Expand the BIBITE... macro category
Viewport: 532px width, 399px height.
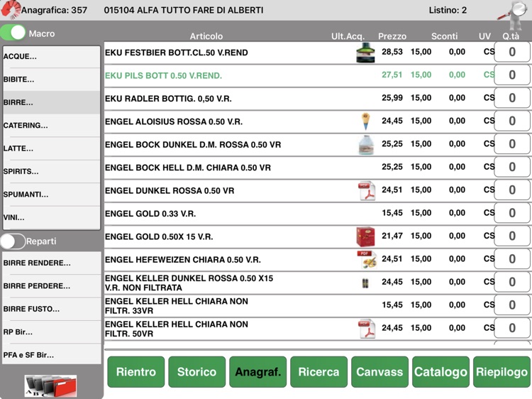point(52,80)
